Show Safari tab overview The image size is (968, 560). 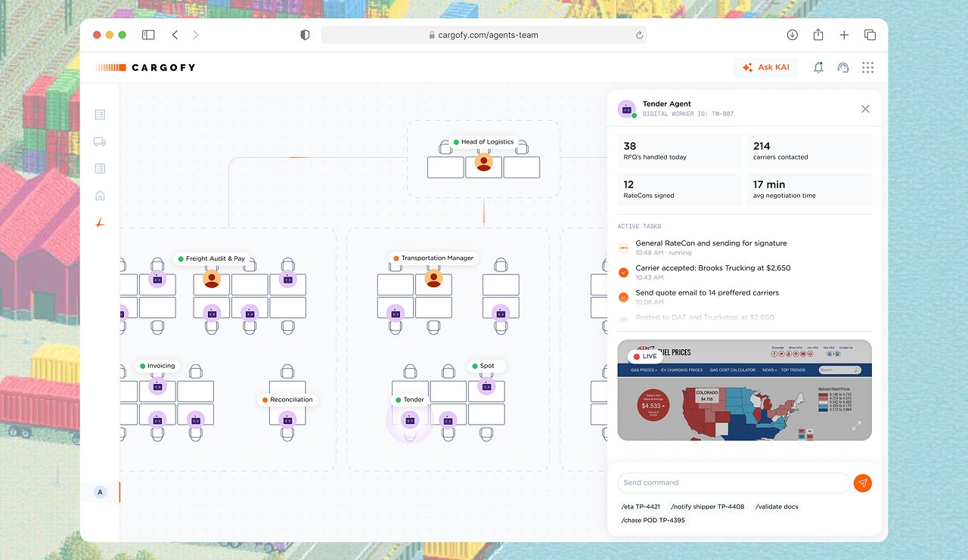[x=870, y=35]
